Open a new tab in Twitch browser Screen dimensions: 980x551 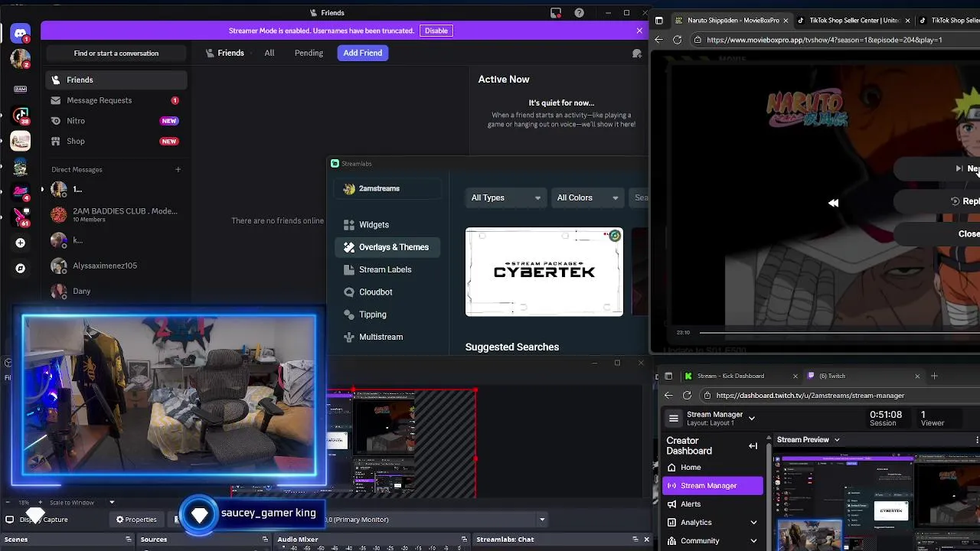coord(934,376)
